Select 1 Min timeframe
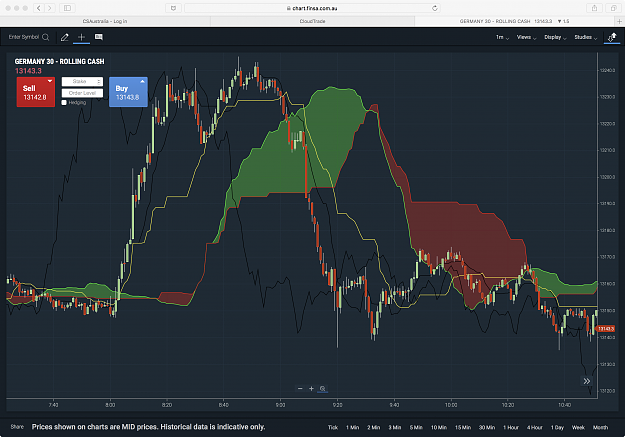625x437 pixels. click(352, 427)
